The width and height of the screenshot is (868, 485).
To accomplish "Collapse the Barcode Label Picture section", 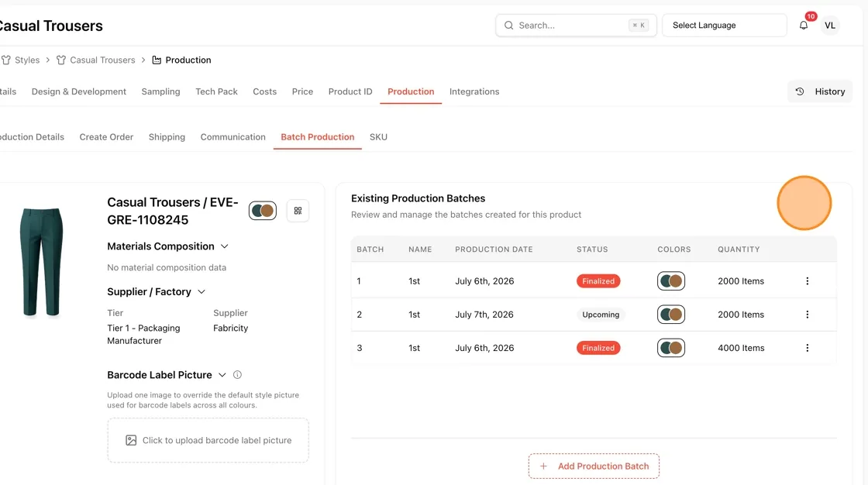I will pyautogui.click(x=222, y=375).
